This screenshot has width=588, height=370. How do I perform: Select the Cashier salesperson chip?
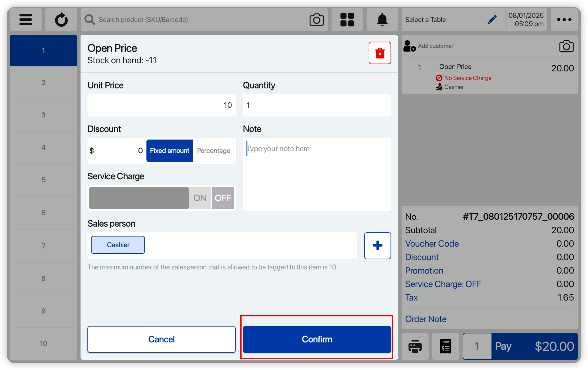[x=118, y=245]
